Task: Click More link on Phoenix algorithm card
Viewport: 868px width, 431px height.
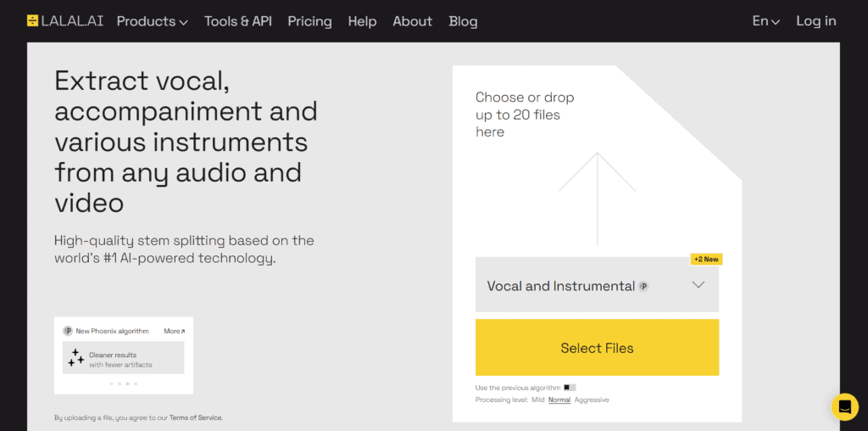Action: (175, 331)
